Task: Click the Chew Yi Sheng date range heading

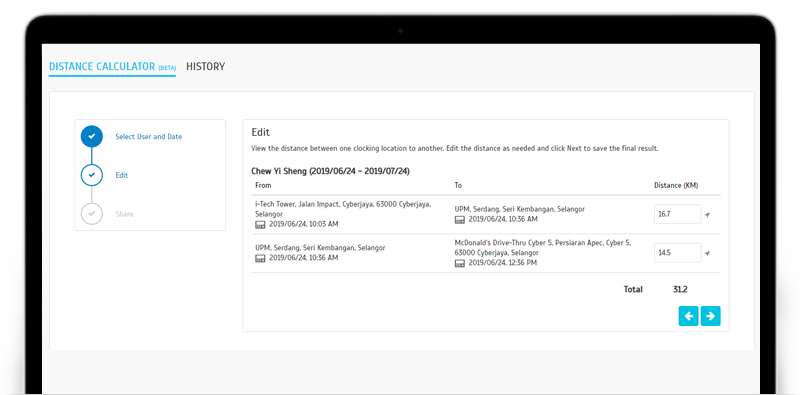Action: (x=331, y=171)
